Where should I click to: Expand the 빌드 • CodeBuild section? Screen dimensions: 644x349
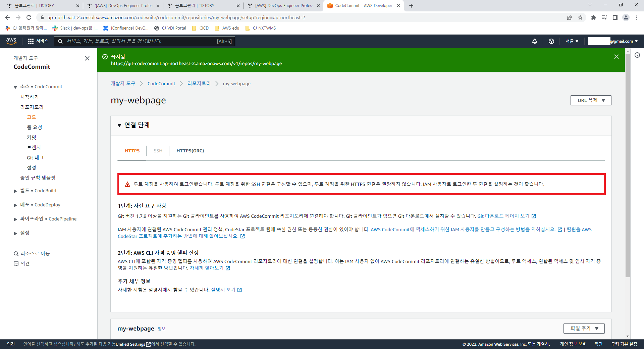click(x=15, y=191)
